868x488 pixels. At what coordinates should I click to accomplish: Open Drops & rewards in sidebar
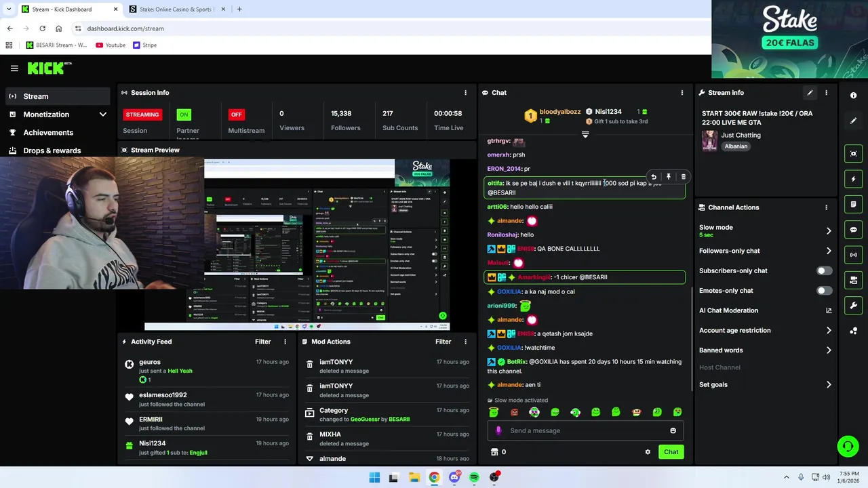57,150
